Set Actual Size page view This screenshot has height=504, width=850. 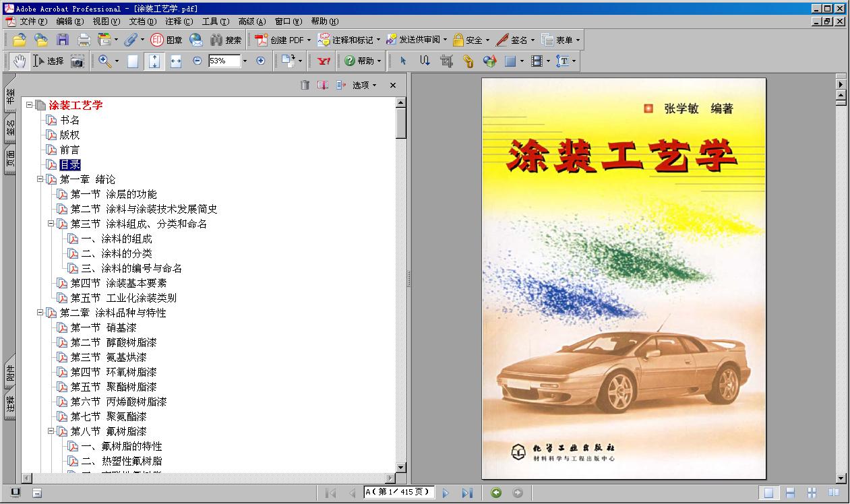(133, 61)
